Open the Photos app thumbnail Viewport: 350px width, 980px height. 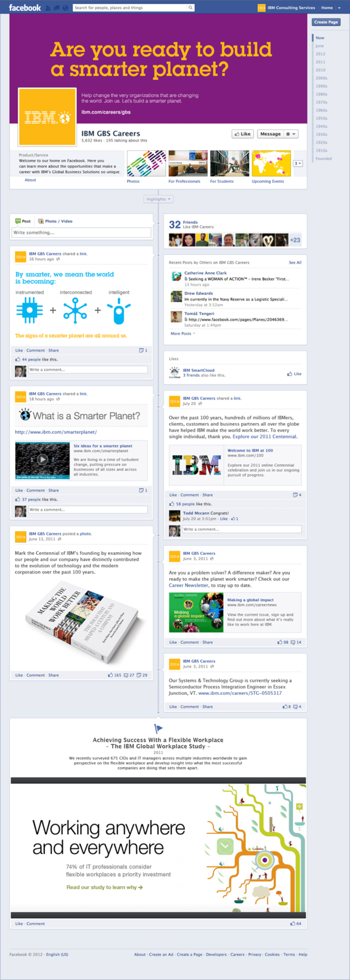146,163
